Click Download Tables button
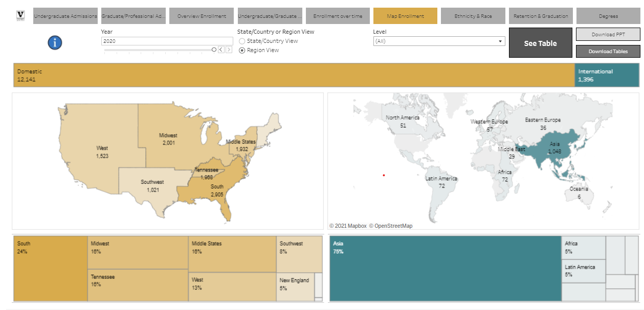 click(608, 51)
